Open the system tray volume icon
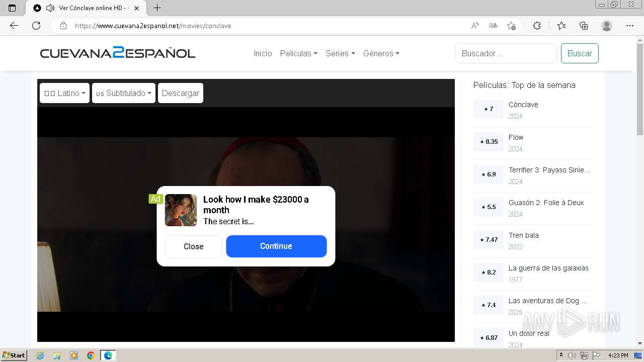Screen dimensions: 644x362 point(573,355)
